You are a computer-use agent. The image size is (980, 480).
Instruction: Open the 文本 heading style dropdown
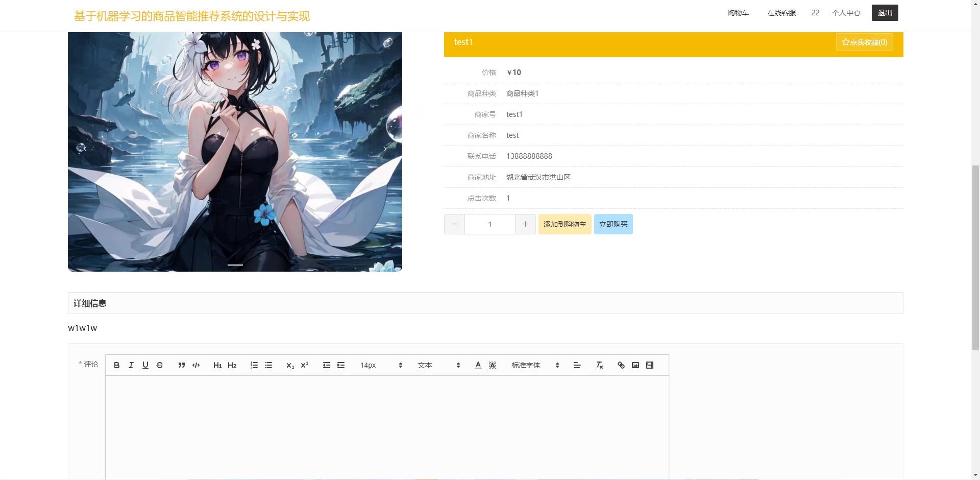pos(439,365)
